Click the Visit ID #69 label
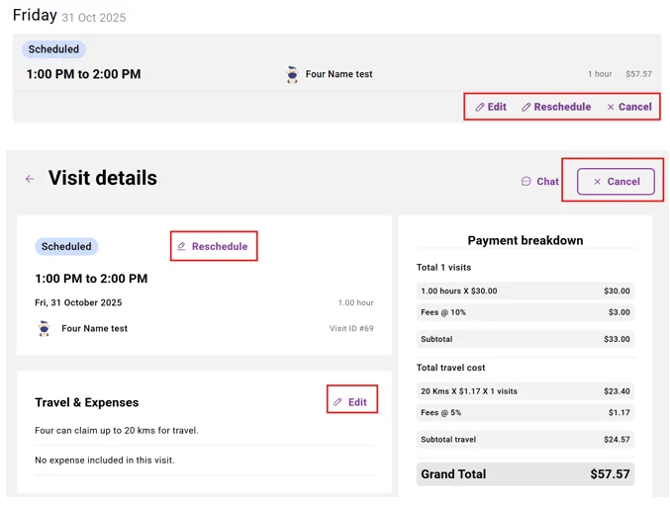 (351, 328)
